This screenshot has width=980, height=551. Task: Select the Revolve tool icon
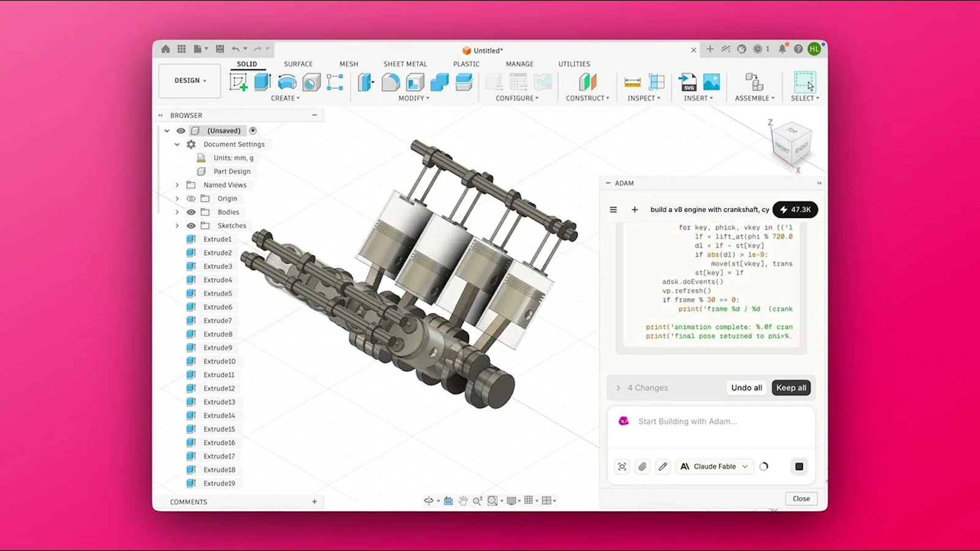[287, 82]
